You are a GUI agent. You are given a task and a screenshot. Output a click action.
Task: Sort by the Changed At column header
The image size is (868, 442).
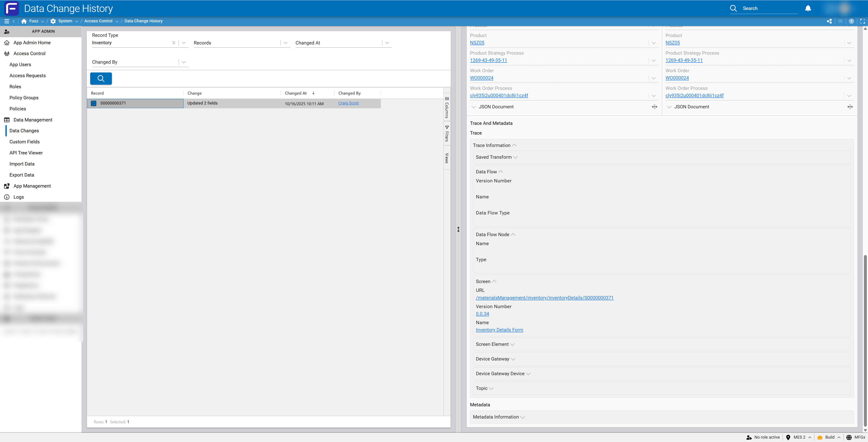point(295,93)
